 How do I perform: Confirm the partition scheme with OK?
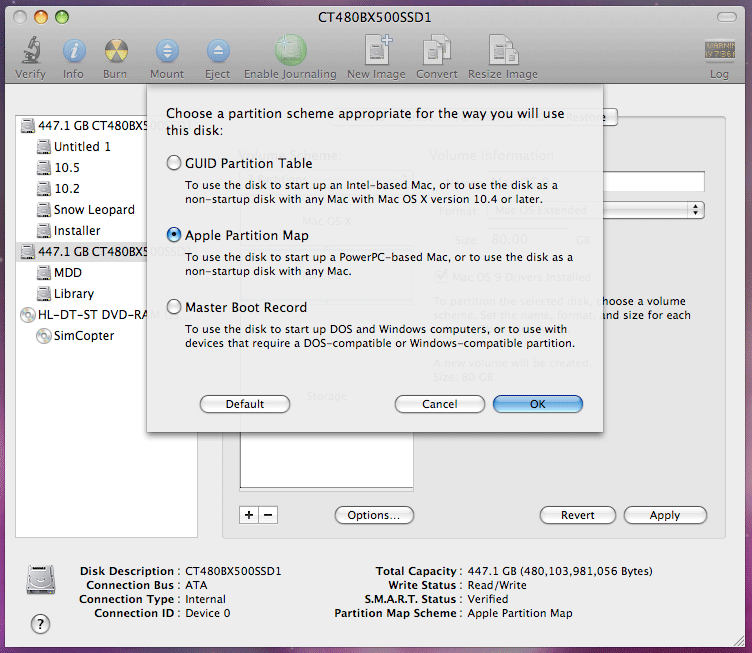point(538,404)
